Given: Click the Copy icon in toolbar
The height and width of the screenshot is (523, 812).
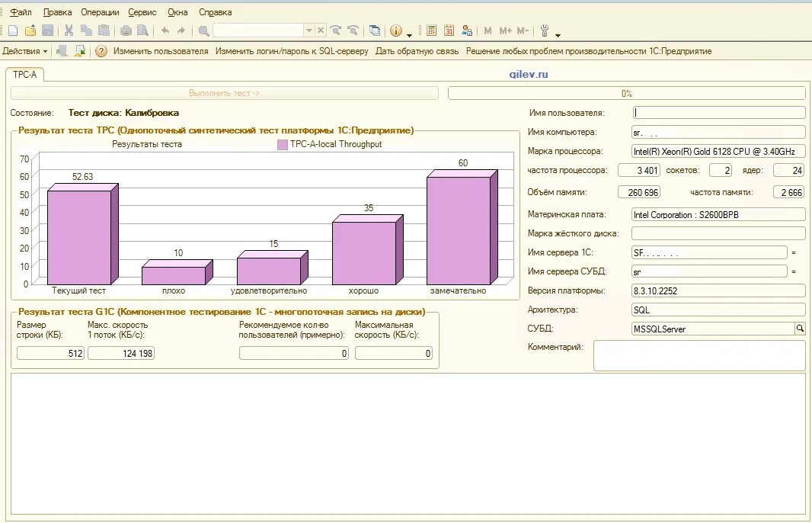Looking at the screenshot, I should click(86, 30).
